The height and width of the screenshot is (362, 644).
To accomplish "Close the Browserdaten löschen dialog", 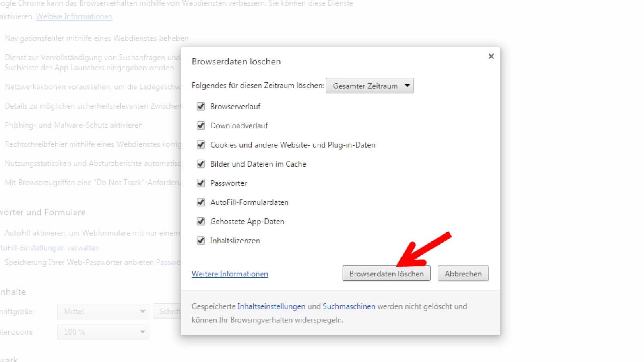I will pos(491,56).
